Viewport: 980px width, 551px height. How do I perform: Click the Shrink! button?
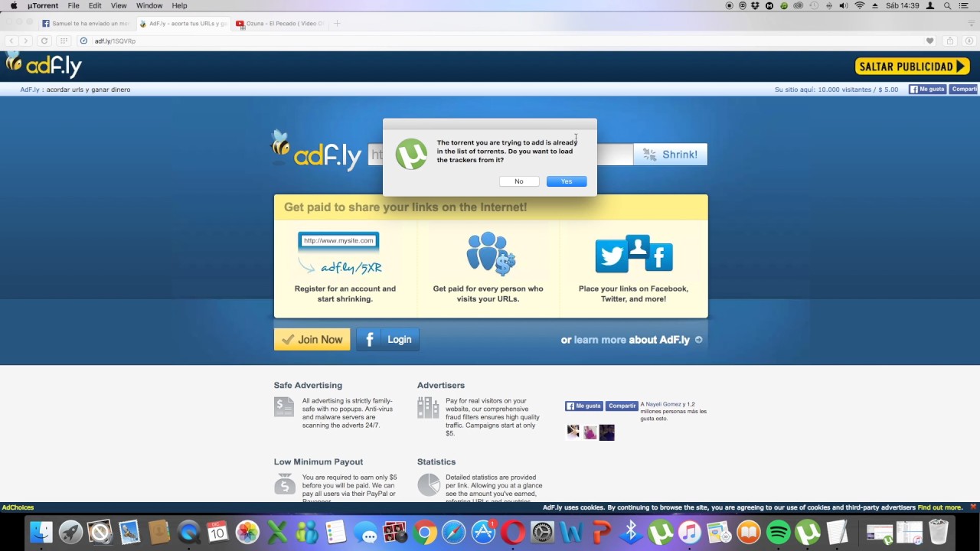click(671, 155)
